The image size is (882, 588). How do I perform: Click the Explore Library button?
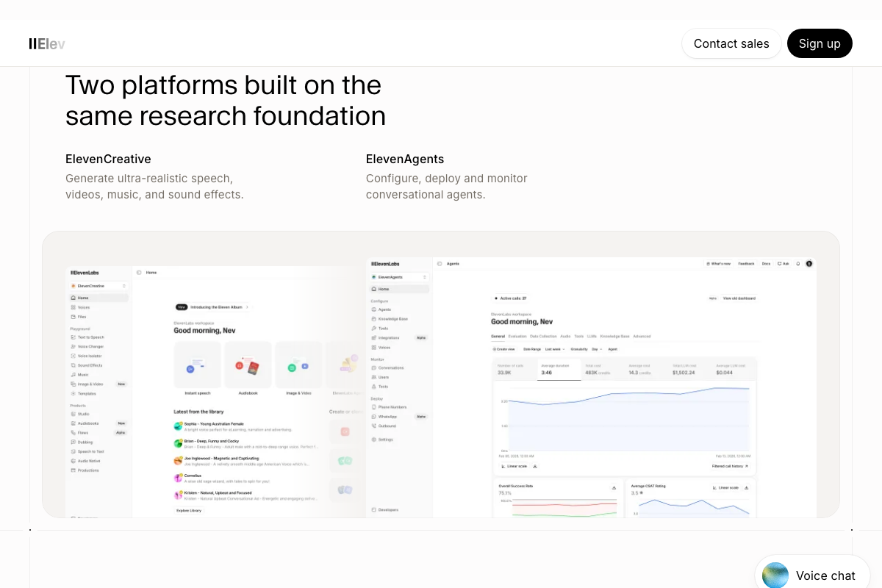189,510
